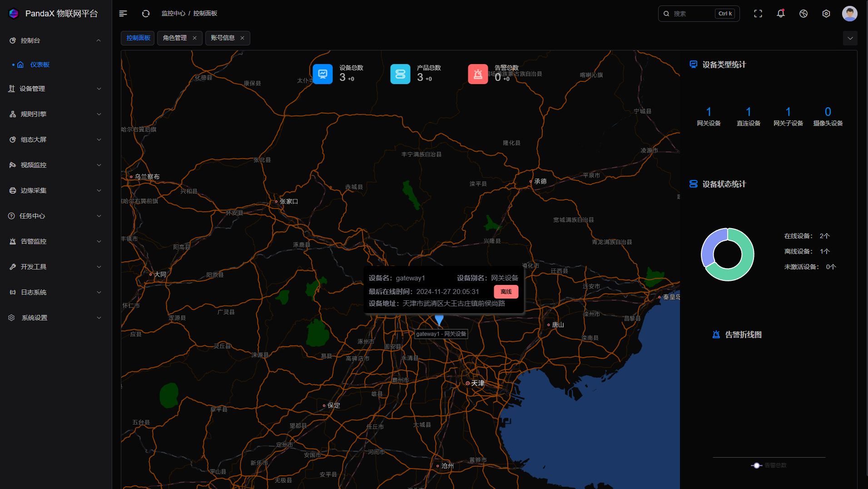This screenshot has height=489, width=868.
Task: Expand the 任务中心 submenu chevron
Action: 99,216
